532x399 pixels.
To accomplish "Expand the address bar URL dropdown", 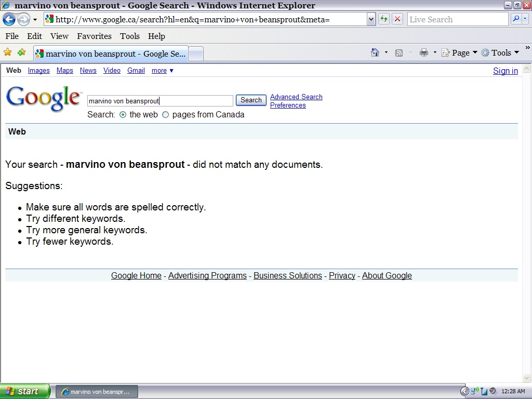I will pyautogui.click(x=371, y=19).
